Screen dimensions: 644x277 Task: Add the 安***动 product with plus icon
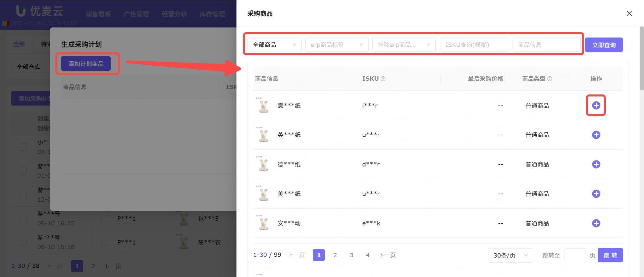click(596, 223)
